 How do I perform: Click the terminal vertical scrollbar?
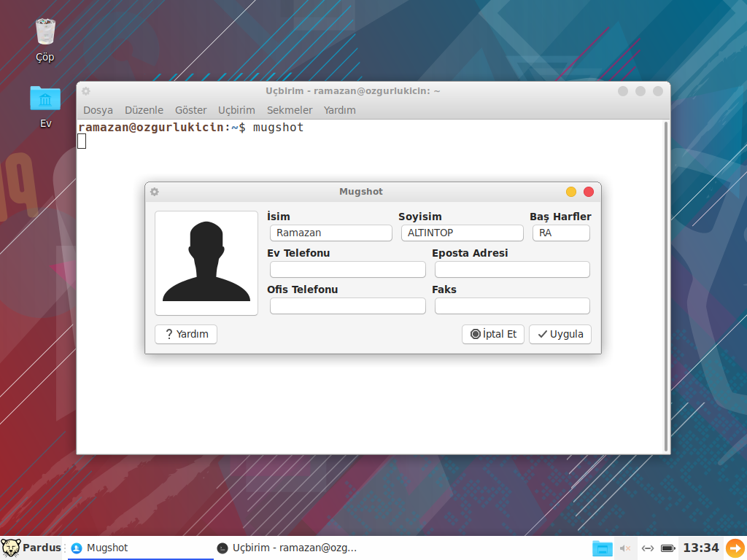pos(665,286)
